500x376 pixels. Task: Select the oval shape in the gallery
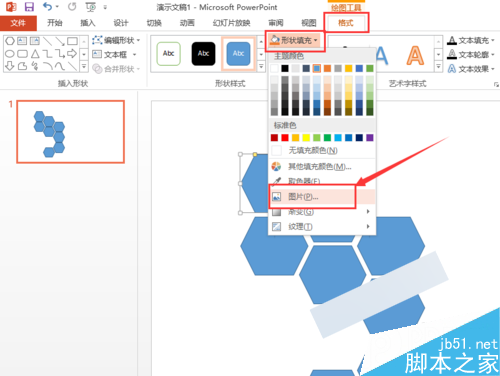tap(10, 54)
